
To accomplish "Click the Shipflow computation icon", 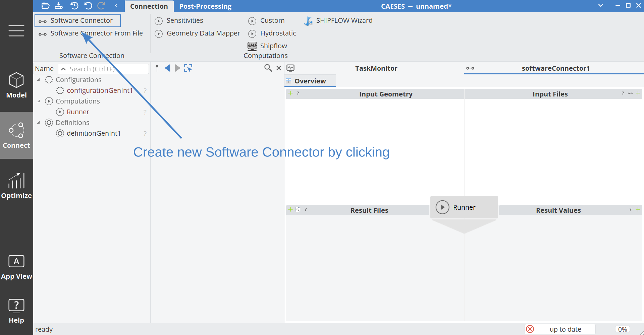I will 252,46.
